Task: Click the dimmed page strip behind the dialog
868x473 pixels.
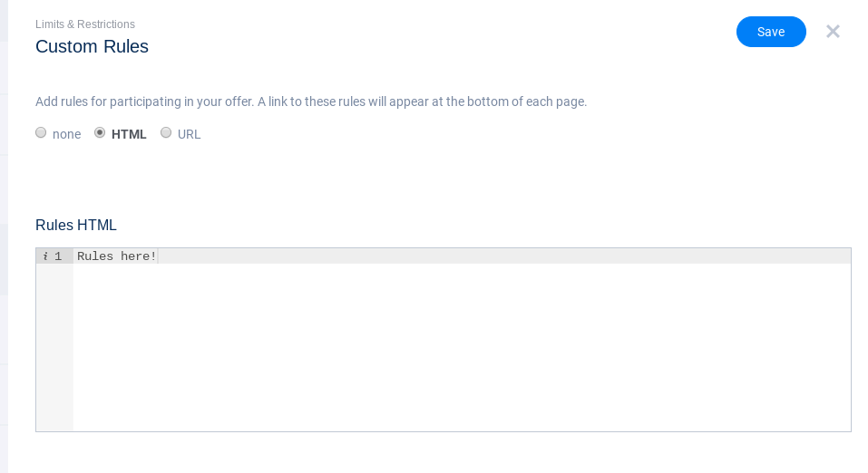Action: [4, 272]
